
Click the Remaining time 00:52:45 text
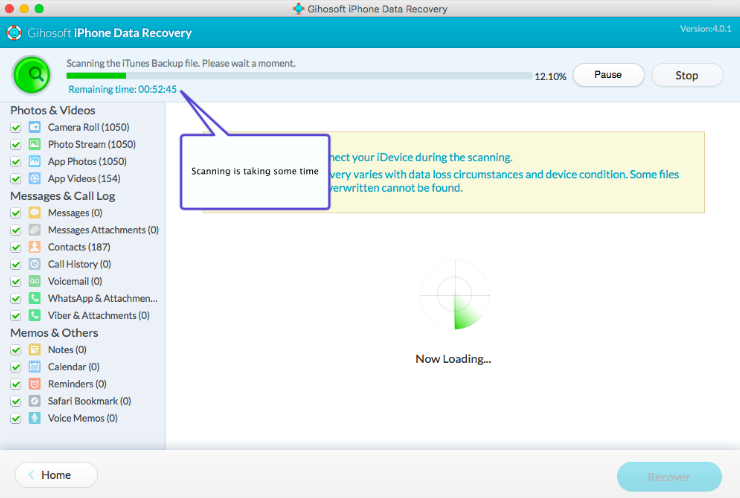tap(122, 89)
